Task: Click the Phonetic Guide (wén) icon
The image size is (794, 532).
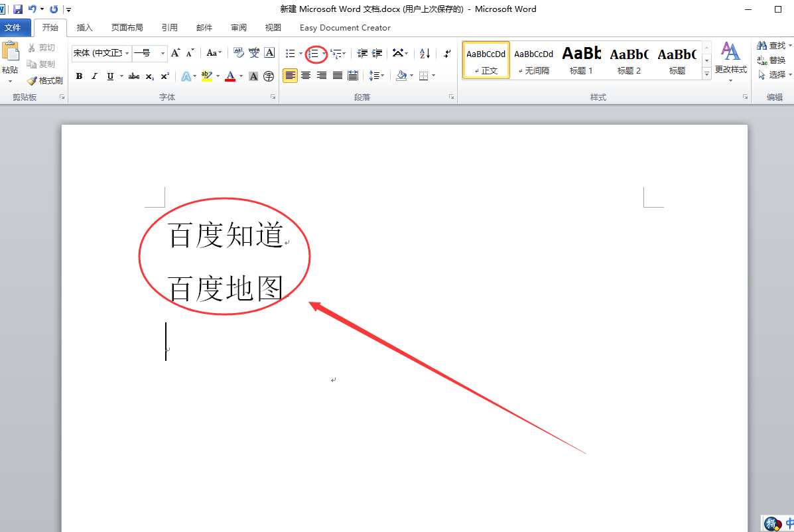Action: click(254, 52)
